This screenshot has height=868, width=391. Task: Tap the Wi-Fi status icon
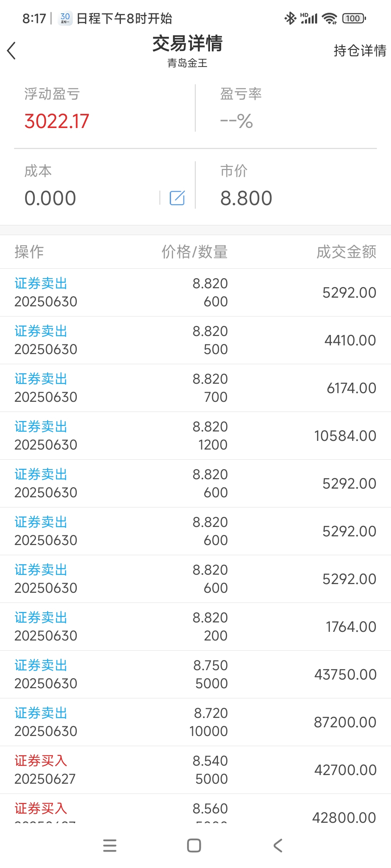[x=329, y=18]
